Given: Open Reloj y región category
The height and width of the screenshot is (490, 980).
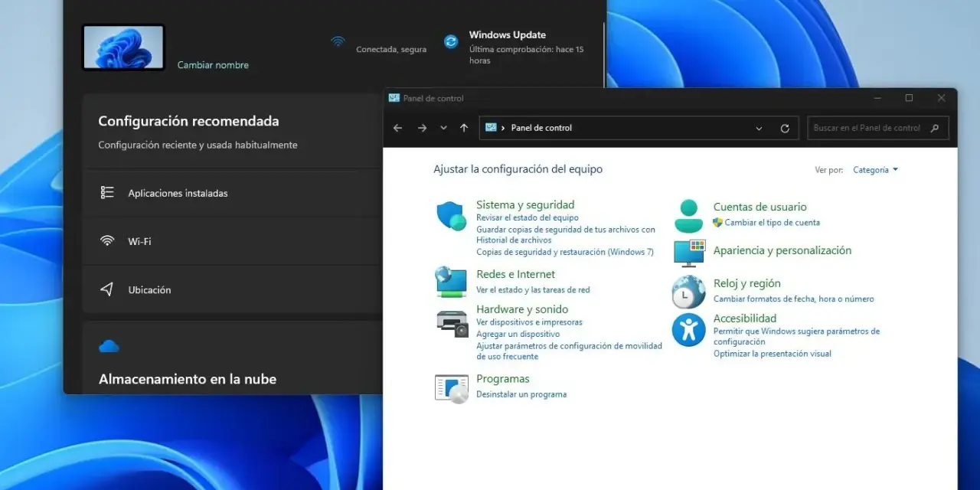Looking at the screenshot, I should tap(747, 283).
